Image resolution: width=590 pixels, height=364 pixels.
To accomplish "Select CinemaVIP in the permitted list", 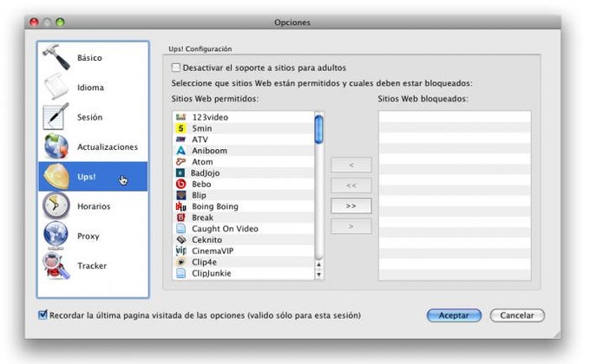I will point(244,250).
